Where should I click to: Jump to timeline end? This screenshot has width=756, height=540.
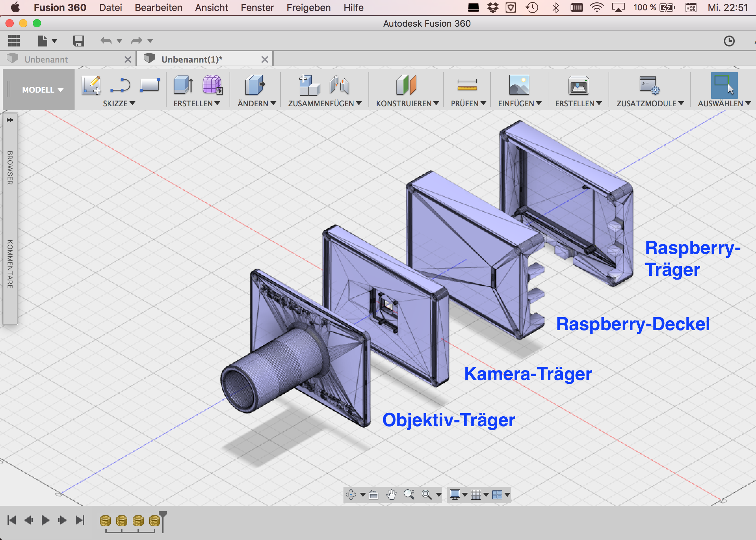[80, 521]
